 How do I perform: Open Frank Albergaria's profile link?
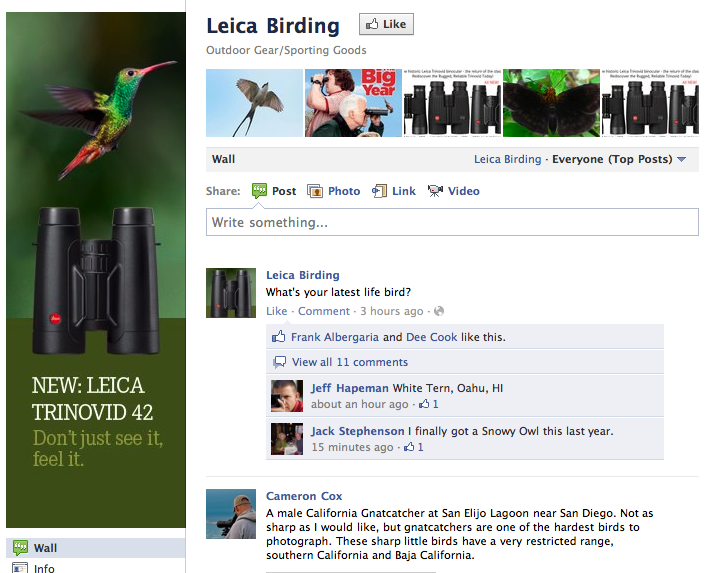click(x=335, y=337)
